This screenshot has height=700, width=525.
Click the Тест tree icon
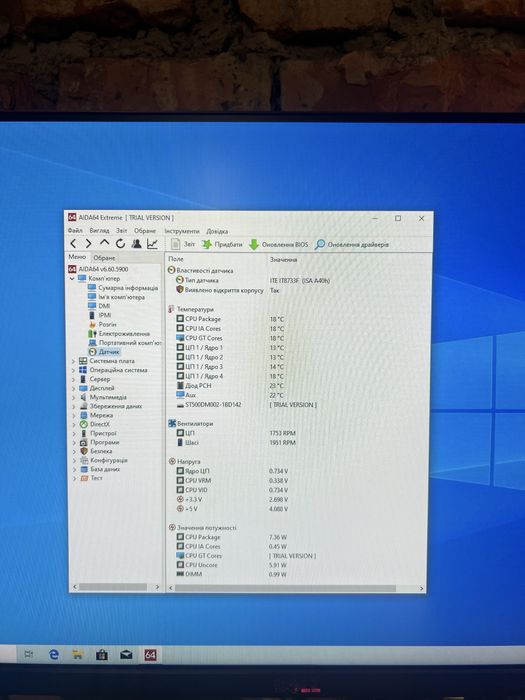[83, 478]
